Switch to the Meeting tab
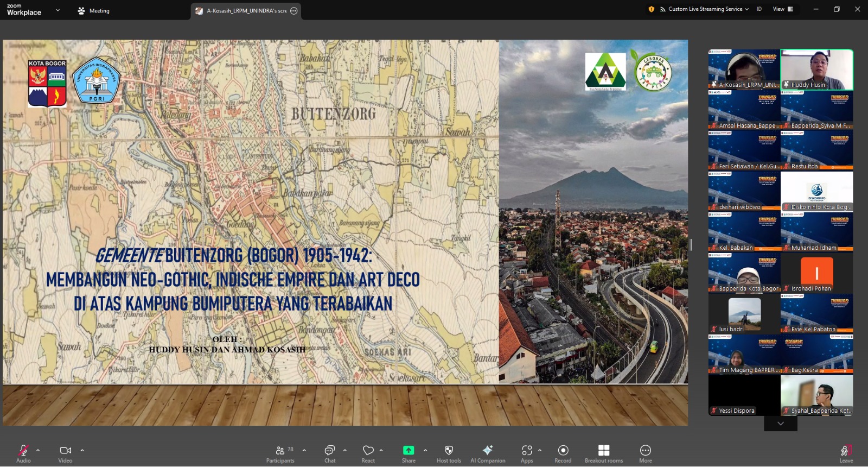The height and width of the screenshot is (467, 868). click(x=94, y=11)
